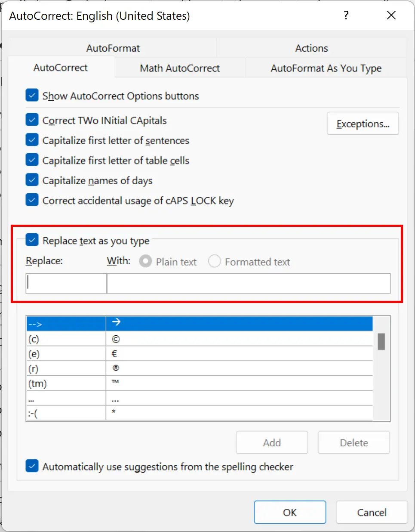
Task: Switch to the Actions tab
Action: pos(311,48)
